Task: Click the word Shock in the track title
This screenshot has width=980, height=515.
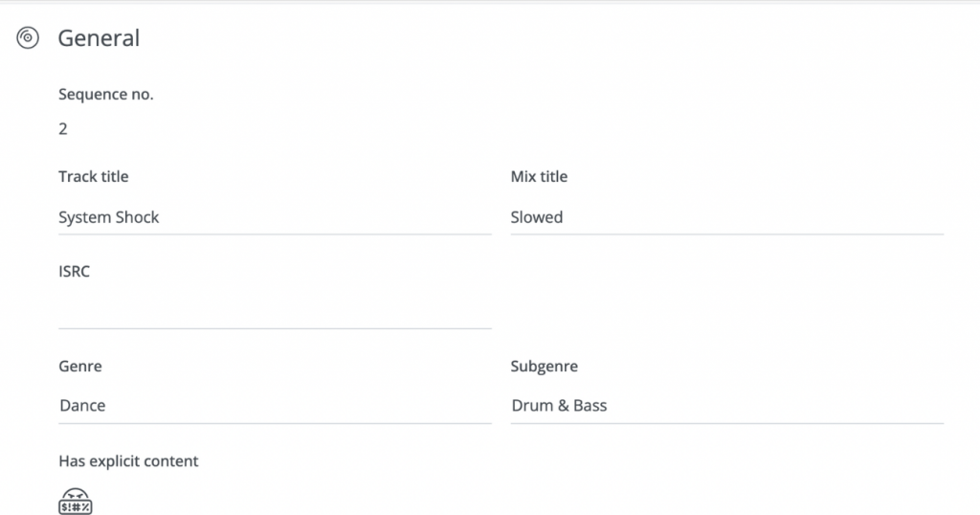Action: pyautogui.click(x=138, y=217)
